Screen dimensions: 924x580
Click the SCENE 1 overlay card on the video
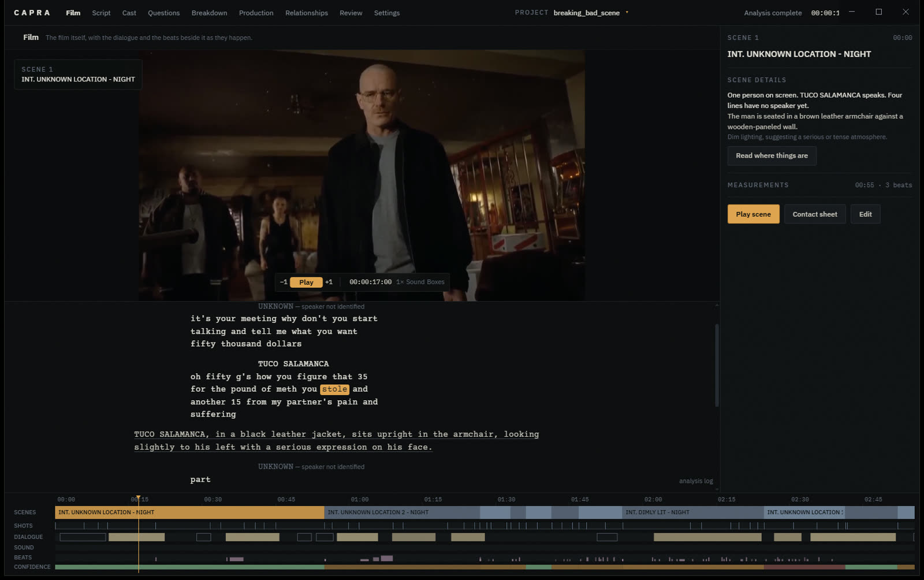[78, 75]
